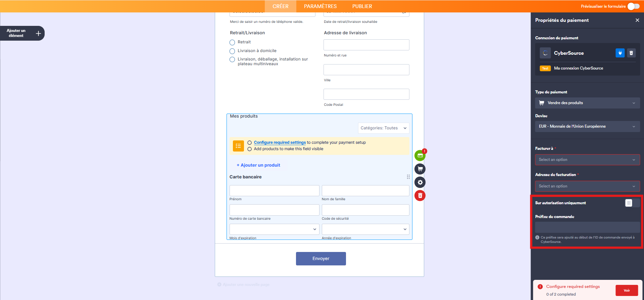Click Ville input field
Viewport: 644px width, 300px height.
(366, 70)
